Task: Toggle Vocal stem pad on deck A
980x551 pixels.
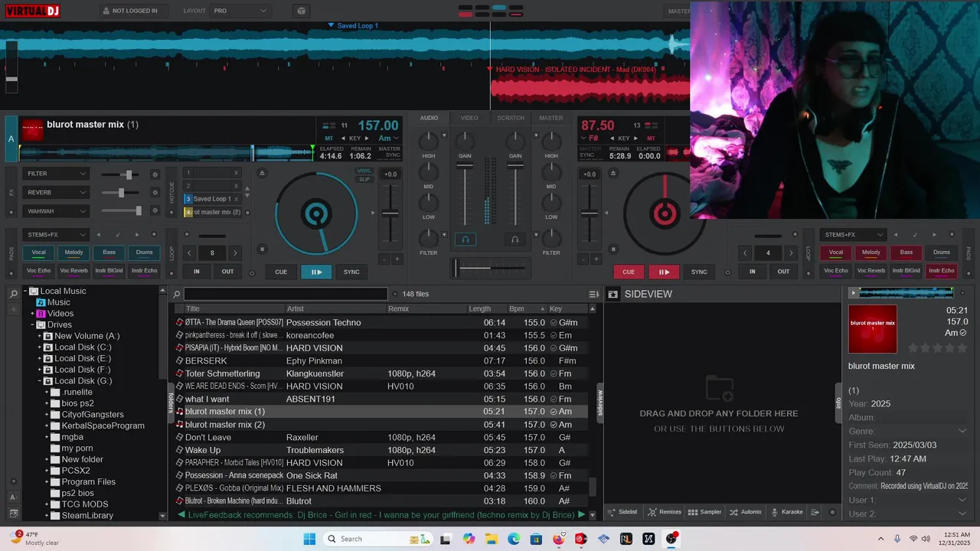Action: (x=38, y=253)
